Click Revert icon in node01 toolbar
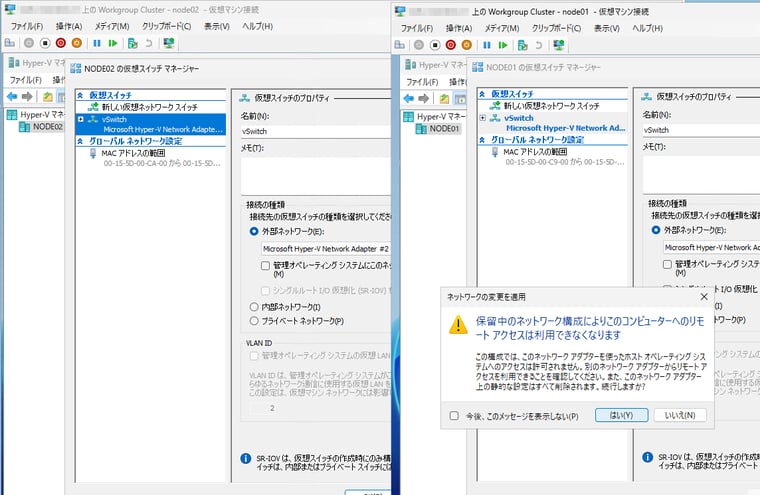The image size is (760, 495). coord(538,45)
